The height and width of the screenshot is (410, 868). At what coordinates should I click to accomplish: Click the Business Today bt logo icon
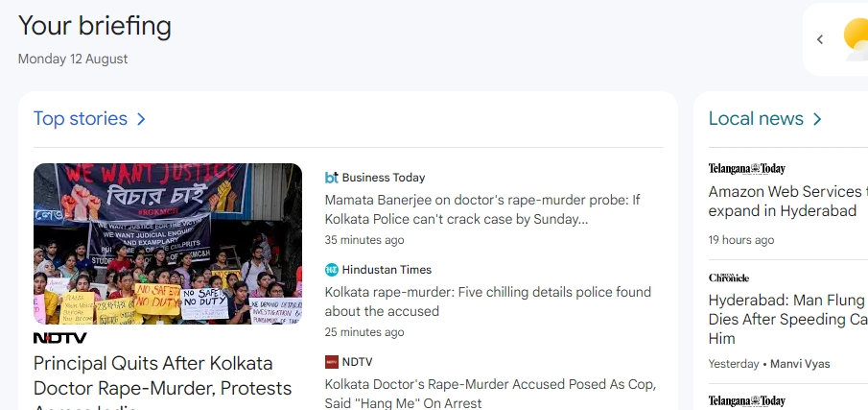(x=331, y=178)
